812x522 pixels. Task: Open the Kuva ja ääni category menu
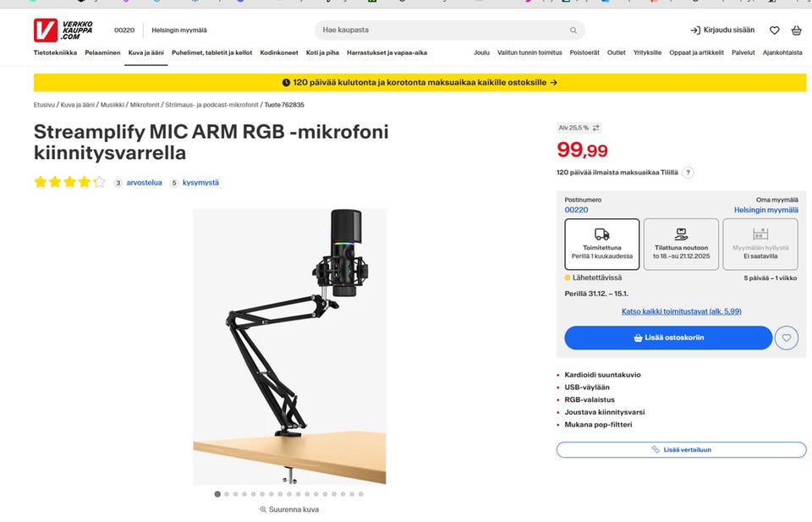click(146, 52)
